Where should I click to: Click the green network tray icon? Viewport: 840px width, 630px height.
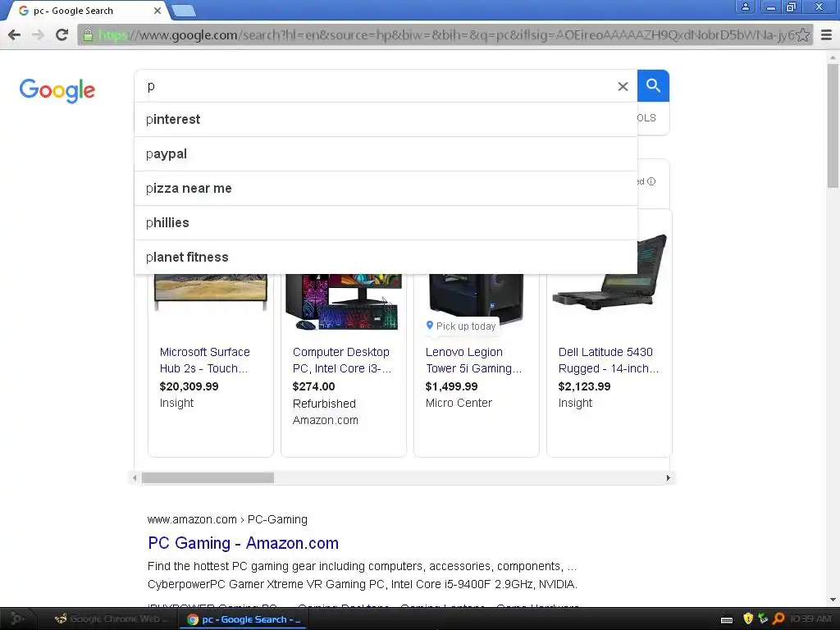[x=763, y=619]
